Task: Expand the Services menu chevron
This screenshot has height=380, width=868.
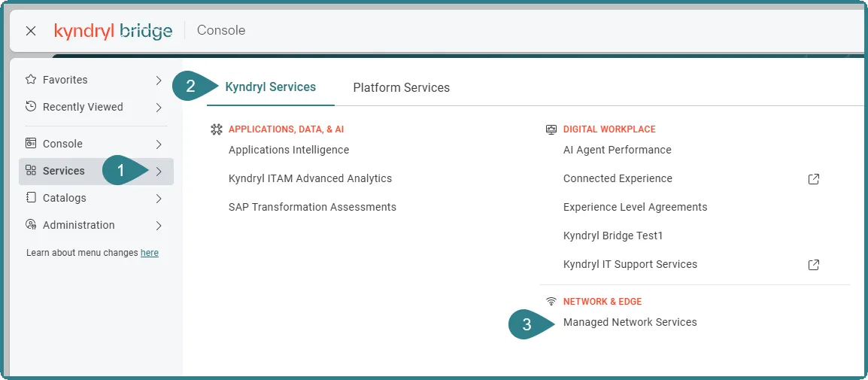Action: (159, 171)
